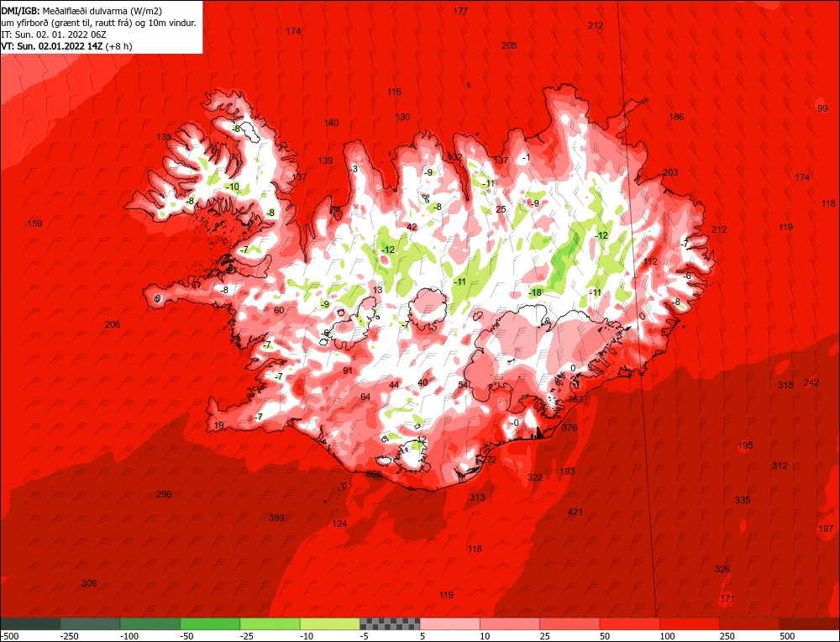
Task: Choose yellow-green swatch between -10 and -5
Action: coord(330,624)
